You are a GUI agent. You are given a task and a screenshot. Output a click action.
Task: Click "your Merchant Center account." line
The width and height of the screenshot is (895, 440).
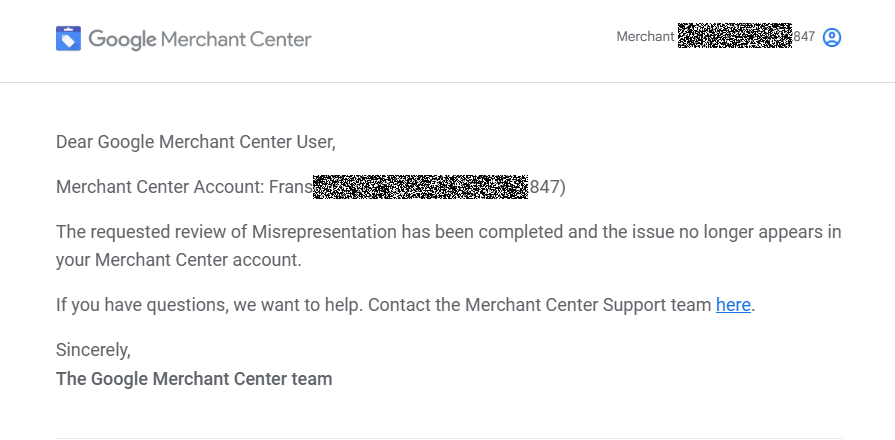click(x=179, y=260)
